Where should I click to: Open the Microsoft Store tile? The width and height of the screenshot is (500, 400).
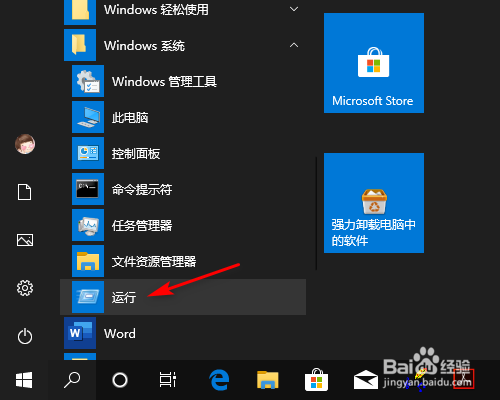(374, 63)
